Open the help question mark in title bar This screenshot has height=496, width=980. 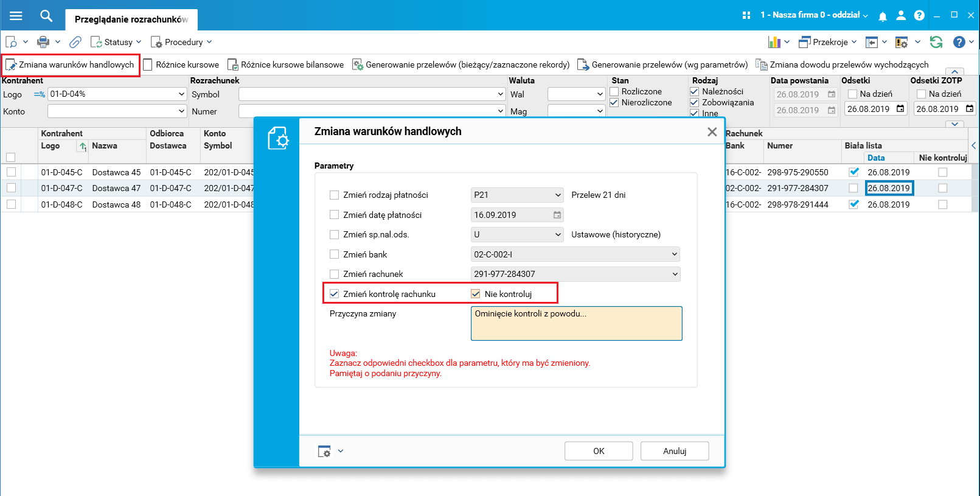point(919,15)
